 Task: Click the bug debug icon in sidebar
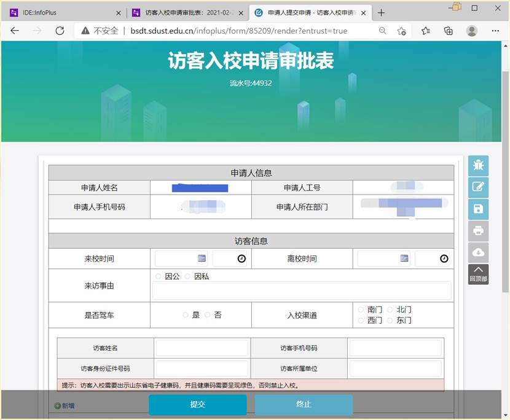(478, 166)
